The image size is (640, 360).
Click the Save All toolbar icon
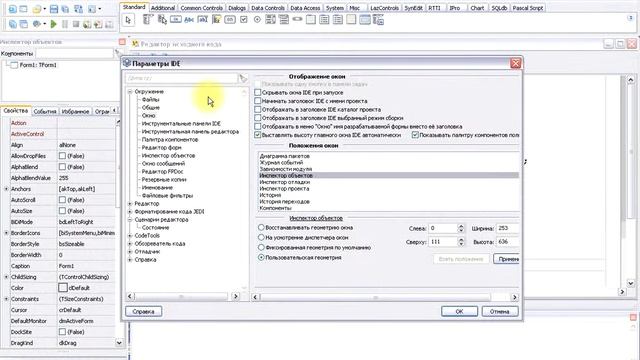coord(65,9)
